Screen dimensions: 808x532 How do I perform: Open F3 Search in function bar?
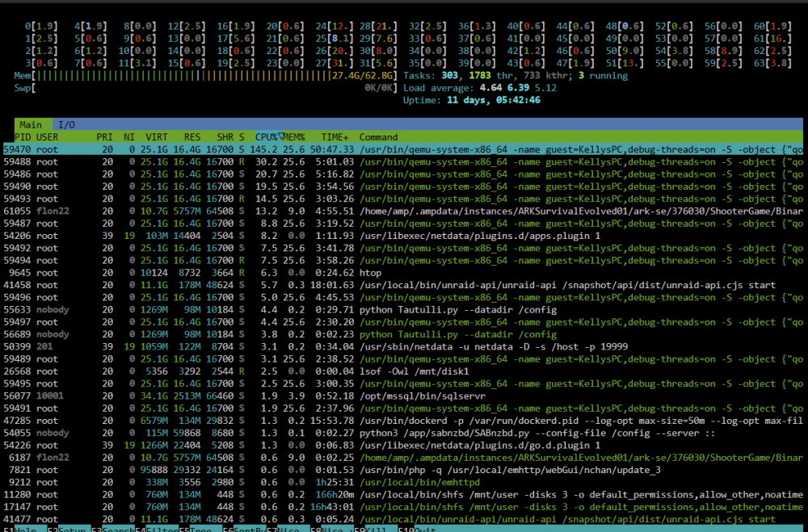click(x=113, y=529)
